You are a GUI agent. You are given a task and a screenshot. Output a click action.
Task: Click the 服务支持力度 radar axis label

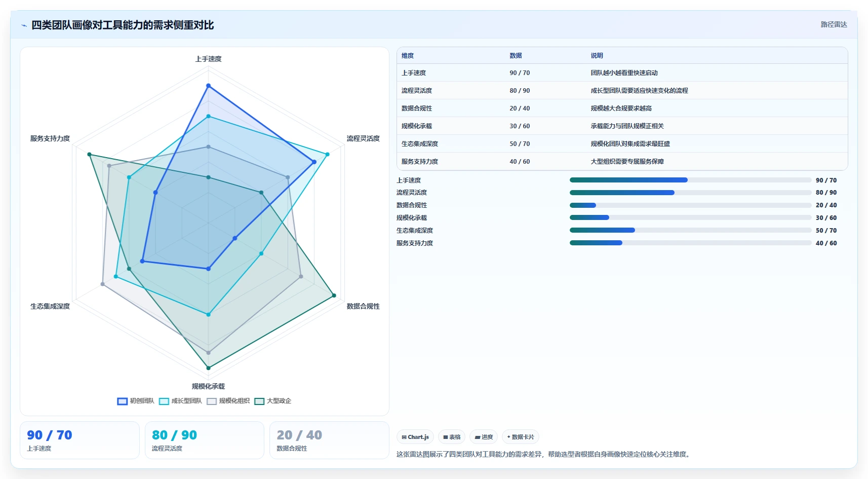50,138
